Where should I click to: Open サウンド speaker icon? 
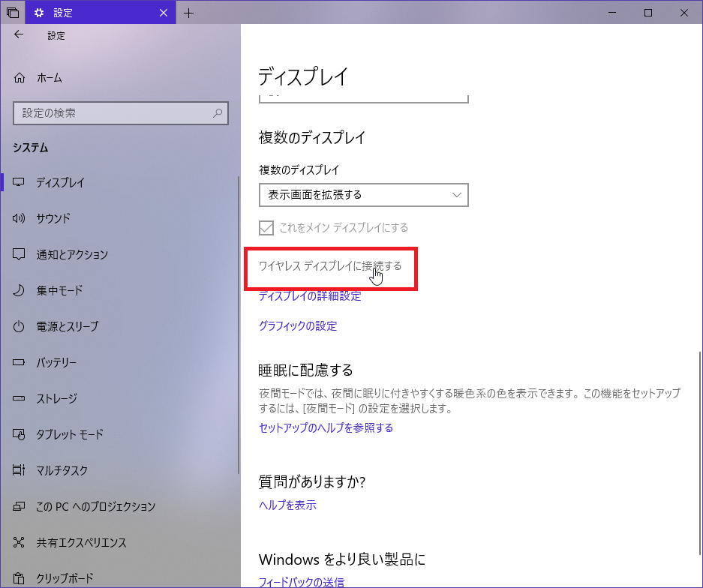point(19,218)
